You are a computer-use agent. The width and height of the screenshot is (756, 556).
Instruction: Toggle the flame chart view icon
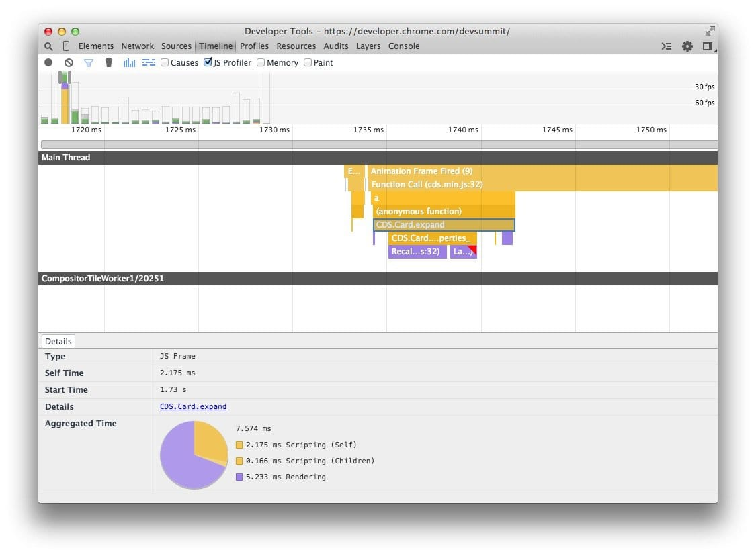click(x=149, y=62)
